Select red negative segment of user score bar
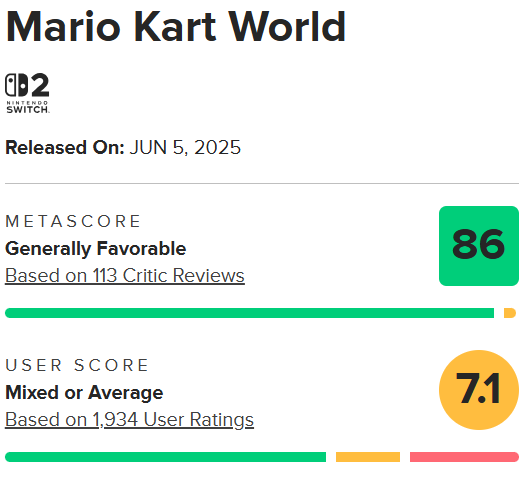Image resolution: width=532 pixels, height=478 pixels. coord(464,457)
